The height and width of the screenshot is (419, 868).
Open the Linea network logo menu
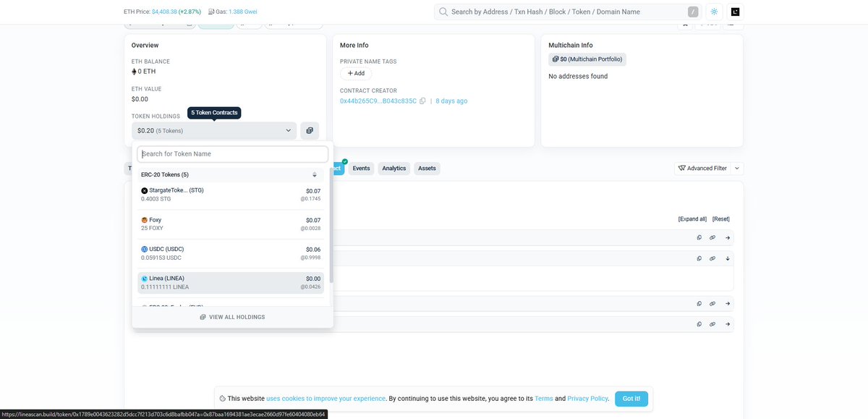pos(736,12)
